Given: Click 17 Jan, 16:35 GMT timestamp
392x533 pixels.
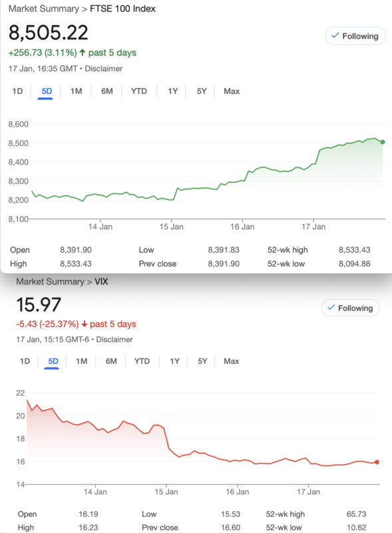Looking at the screenshot, I should tap(43, 69).
